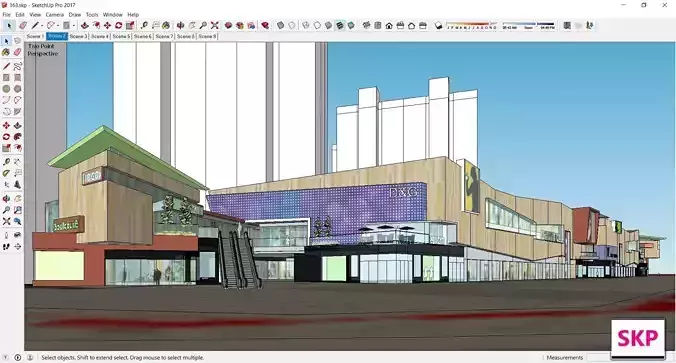Click the geo-location status bar icon
The width and height of the screenshot is (676, 363).
click(5, 357)
